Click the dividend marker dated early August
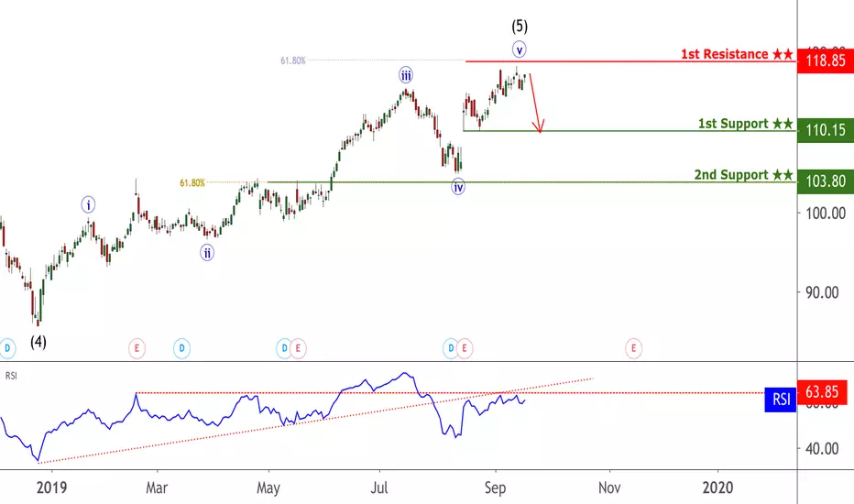854x504 pixels. tap(451, 348)
